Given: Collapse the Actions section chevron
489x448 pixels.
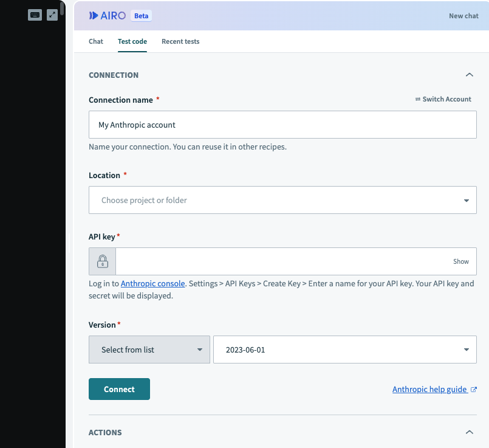Looking at the screenshot, I should pos(468,432).
